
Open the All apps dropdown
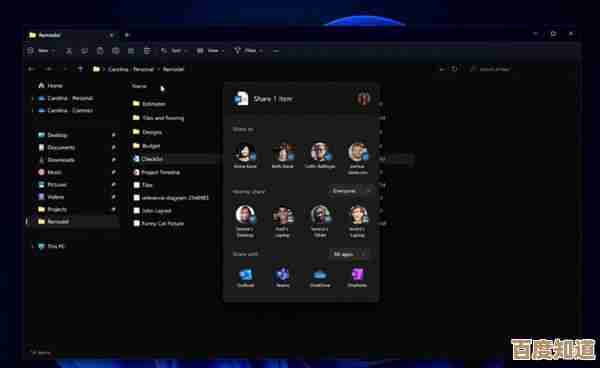click(x=351, y=254)
